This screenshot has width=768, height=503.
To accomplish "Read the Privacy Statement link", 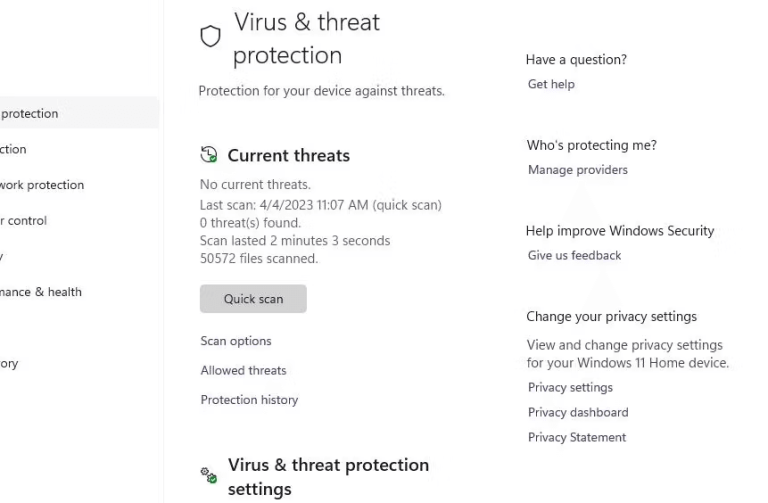I will pyautogui.click(x=576, y=437).
